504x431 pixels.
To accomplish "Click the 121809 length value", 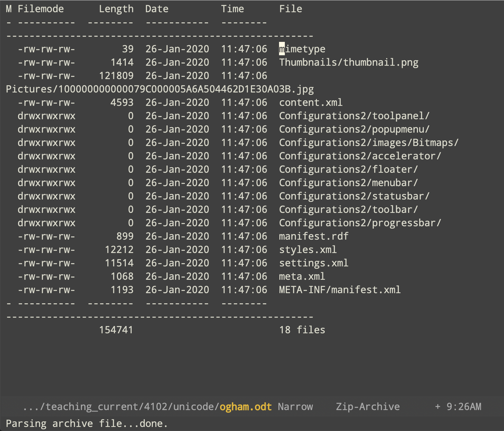I will (116, 76).
